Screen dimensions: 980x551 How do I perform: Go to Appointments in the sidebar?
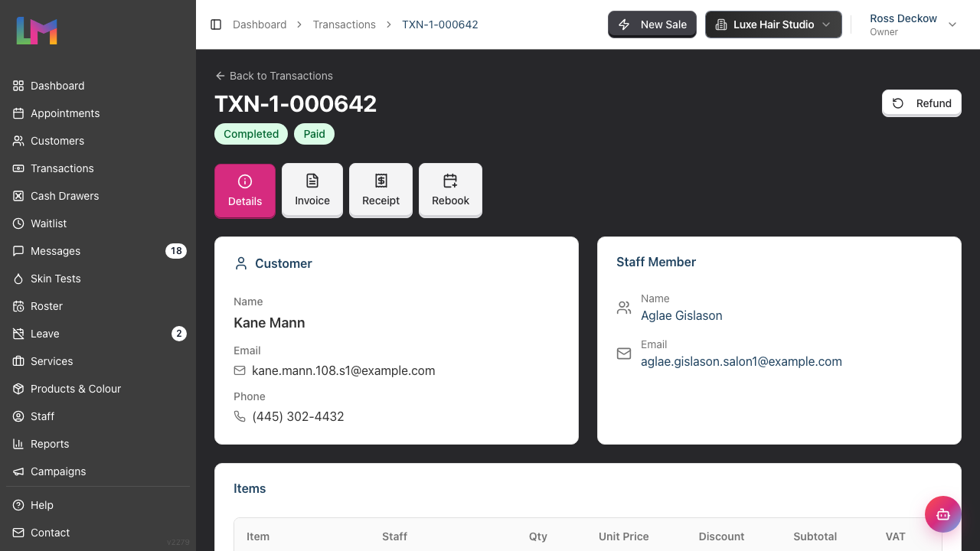tap(98, 113)
